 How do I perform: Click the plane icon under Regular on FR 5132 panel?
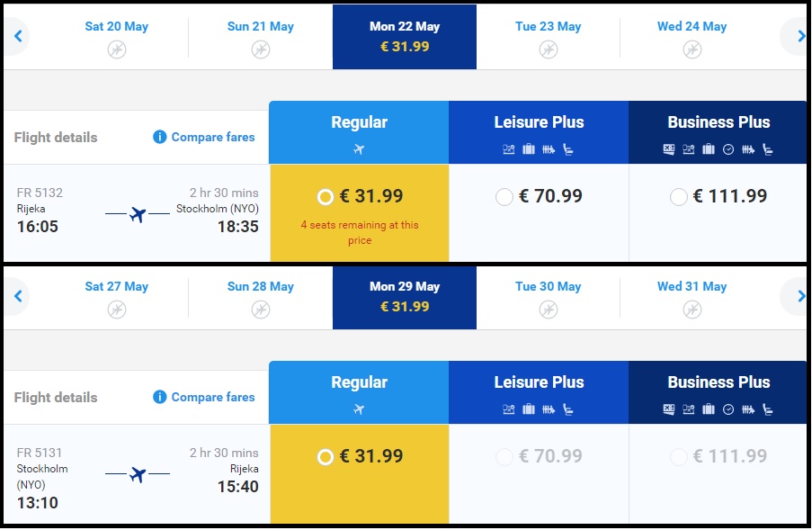[359, 148]
